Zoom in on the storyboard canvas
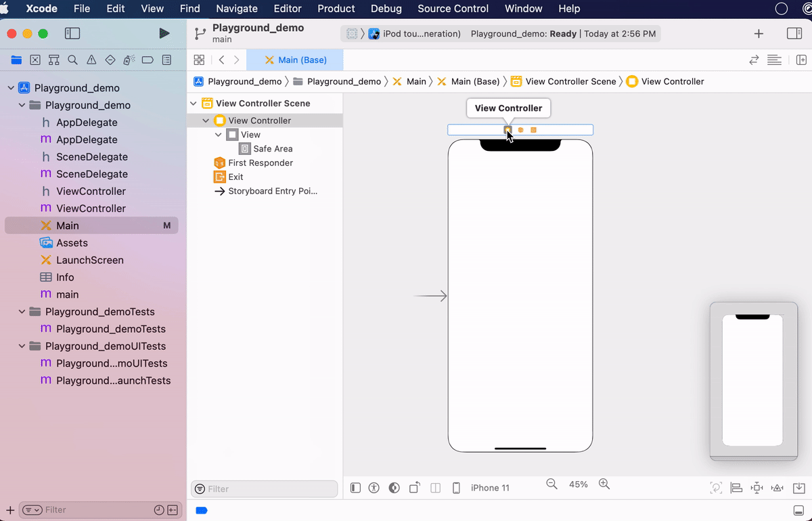812x521 pixels. tap(604, 484)
